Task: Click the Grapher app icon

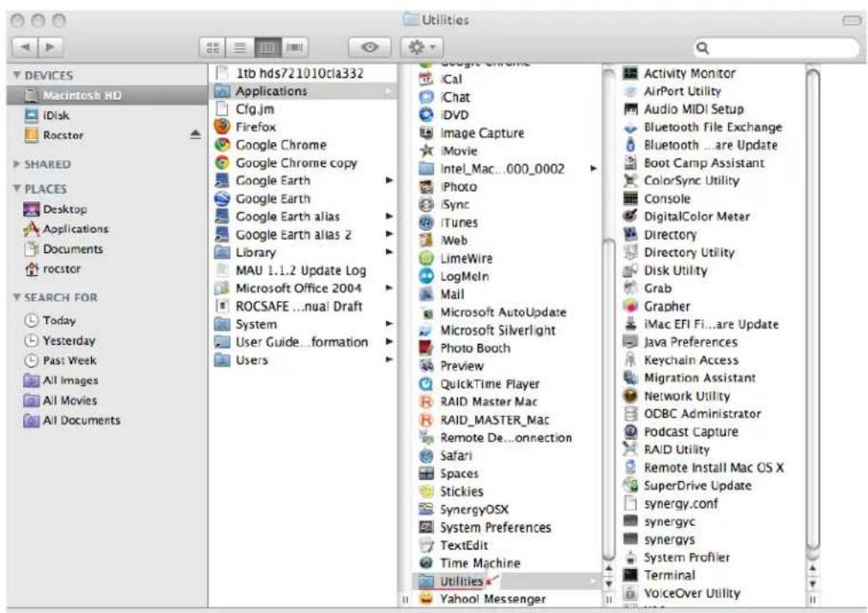Action: coord(630,306)
